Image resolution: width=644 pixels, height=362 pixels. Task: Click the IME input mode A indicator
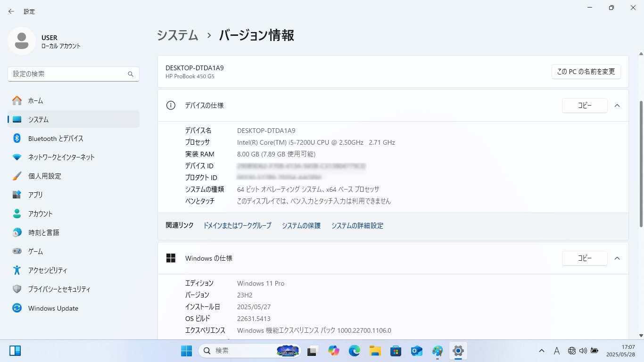(x=557, y=351)
